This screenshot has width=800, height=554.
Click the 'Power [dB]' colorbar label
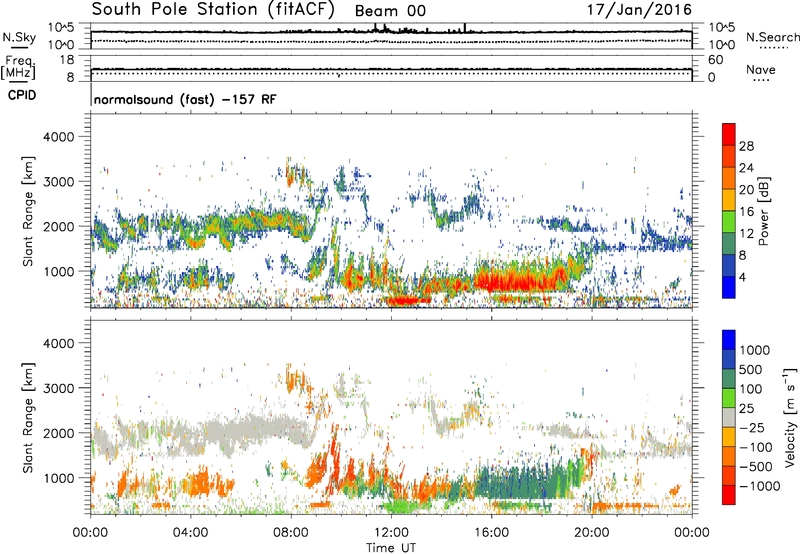pyautogui.click(x=763, y=211)
